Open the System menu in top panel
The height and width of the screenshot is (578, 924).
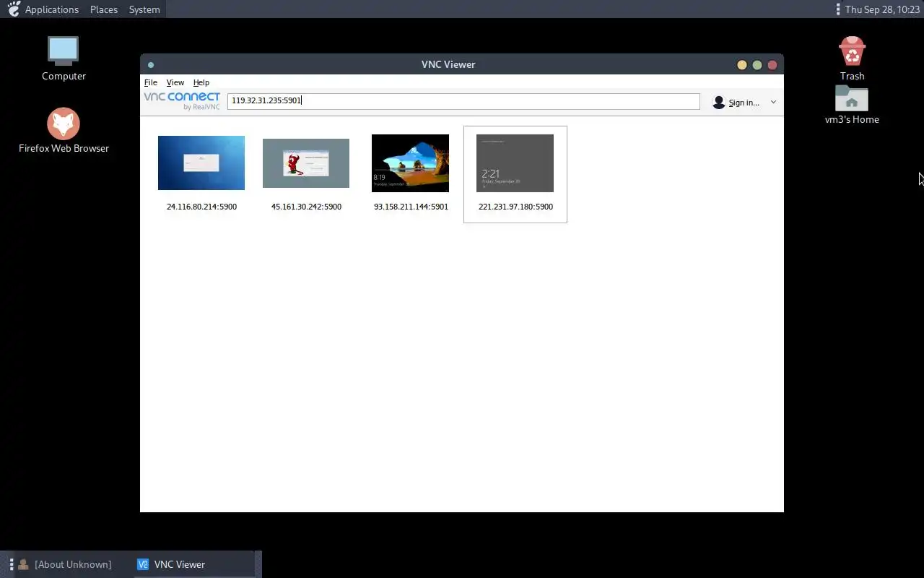coord(144,9)
